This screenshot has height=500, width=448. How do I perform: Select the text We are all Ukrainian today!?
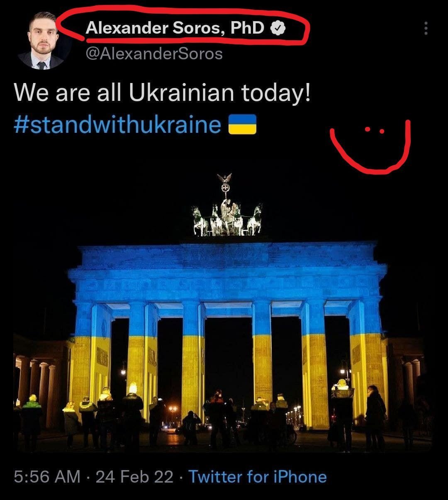162,93
